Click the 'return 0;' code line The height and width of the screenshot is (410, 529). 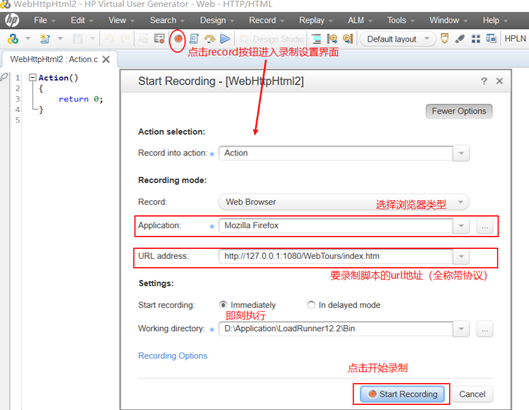tap(81, 99)
